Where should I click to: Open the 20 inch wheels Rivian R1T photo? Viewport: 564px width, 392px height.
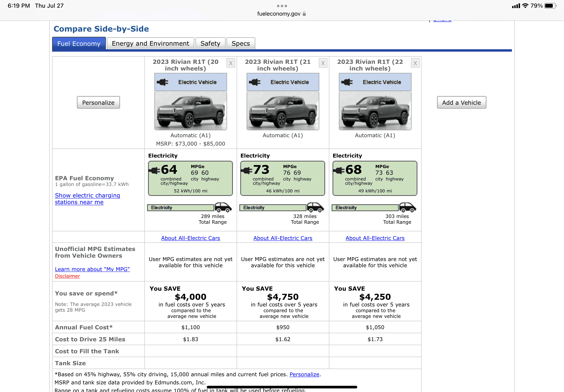pos(190,111)
